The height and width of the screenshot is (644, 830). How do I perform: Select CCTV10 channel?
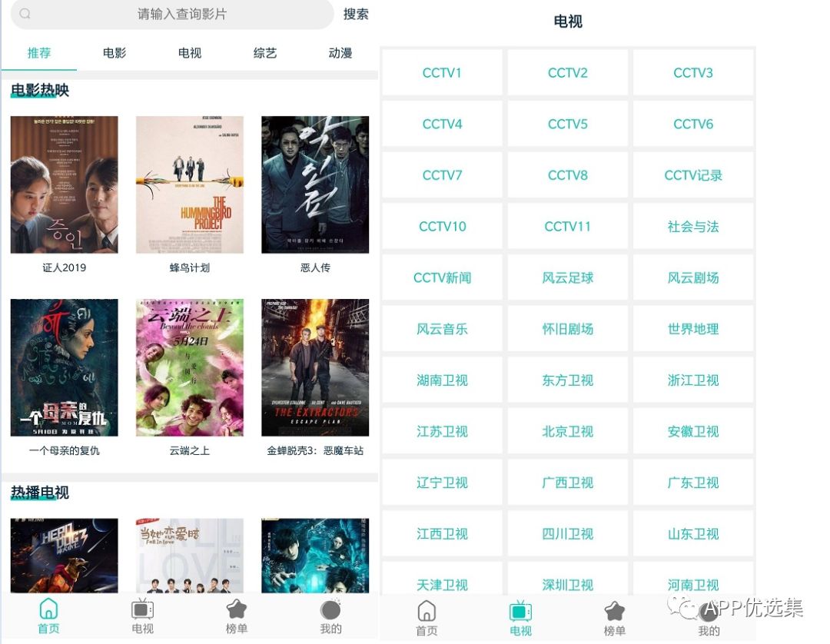click(442, 227)
